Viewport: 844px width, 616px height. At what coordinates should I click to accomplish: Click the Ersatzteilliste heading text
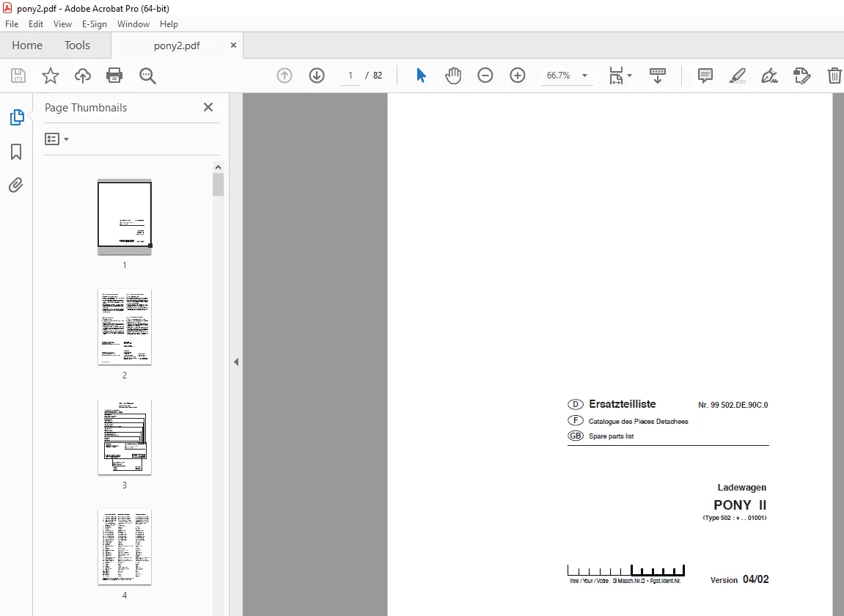(623, 404)
